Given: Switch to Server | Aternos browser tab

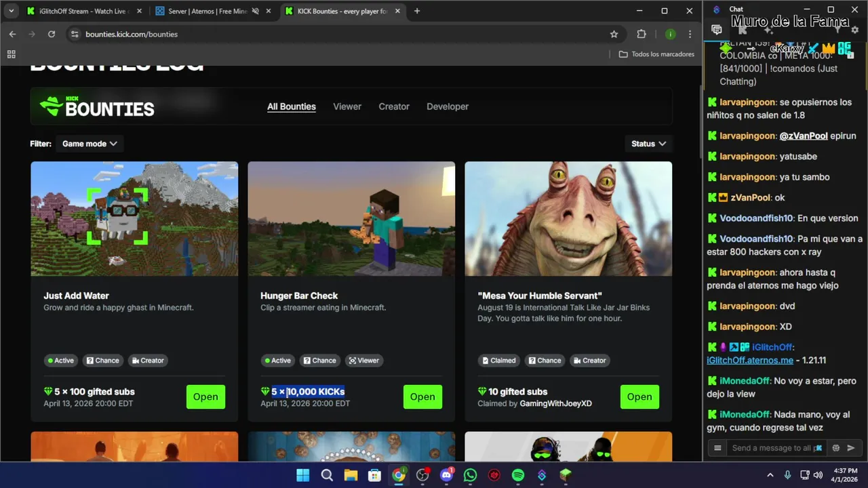Looking at the screenshot, I should click(x=212, y=11).
